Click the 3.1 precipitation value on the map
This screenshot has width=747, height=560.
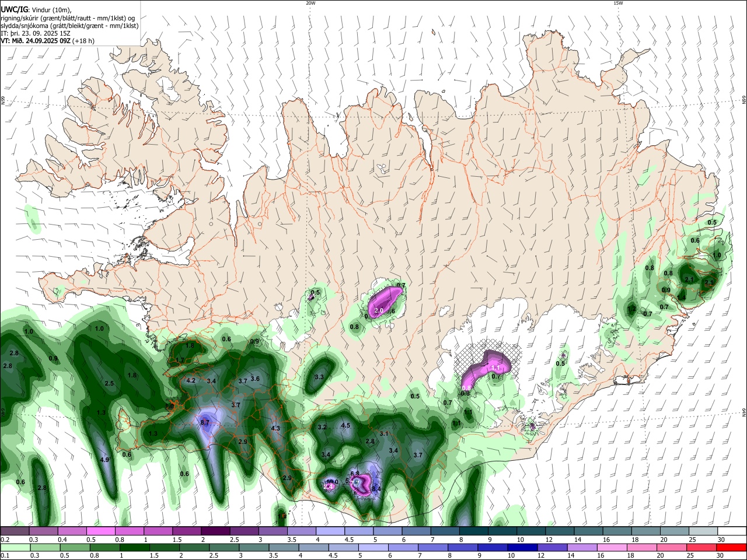(384, 433)
